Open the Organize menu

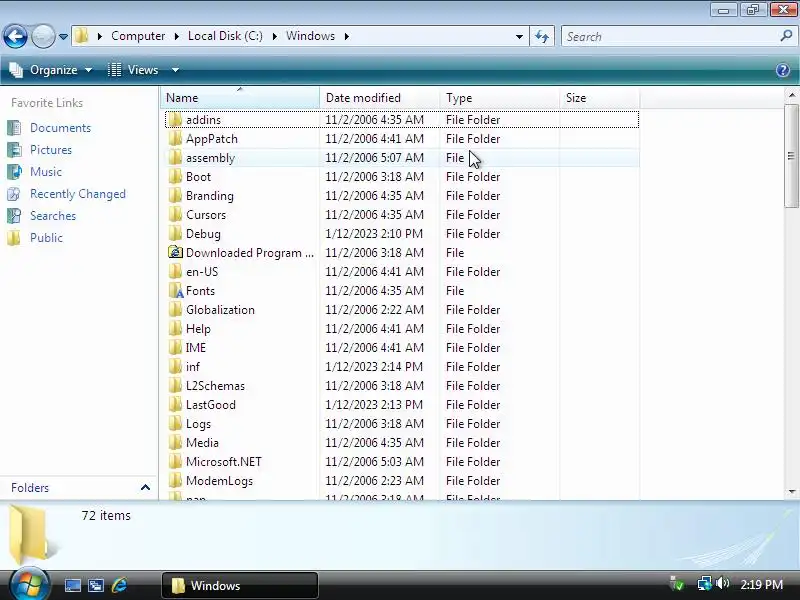[51, 70]
